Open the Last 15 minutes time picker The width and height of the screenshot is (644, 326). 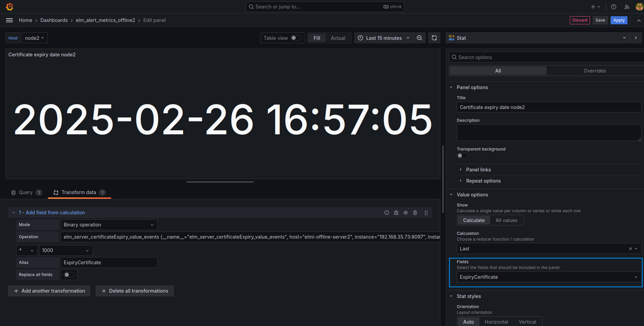pyautogui.click(x=384, y=38)
